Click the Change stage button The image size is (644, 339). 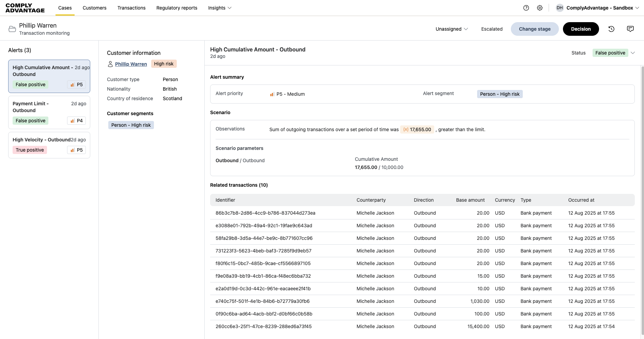click(534, 29)
